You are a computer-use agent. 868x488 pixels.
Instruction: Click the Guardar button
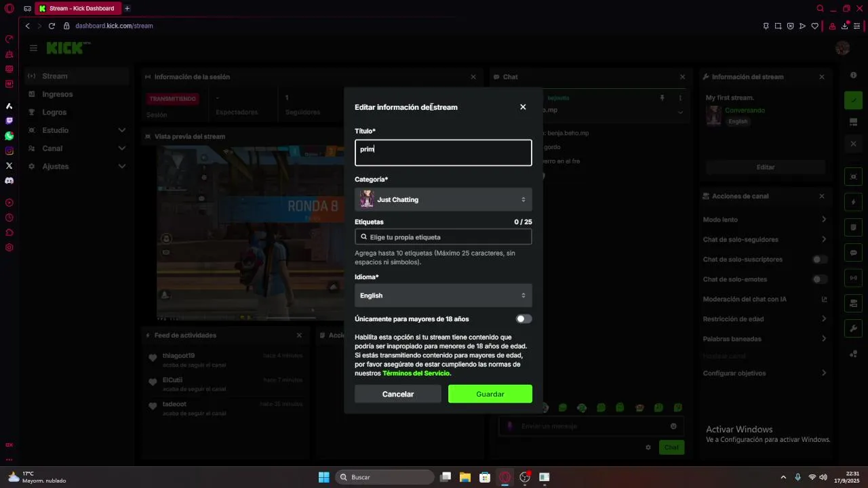tap(490, 394)
